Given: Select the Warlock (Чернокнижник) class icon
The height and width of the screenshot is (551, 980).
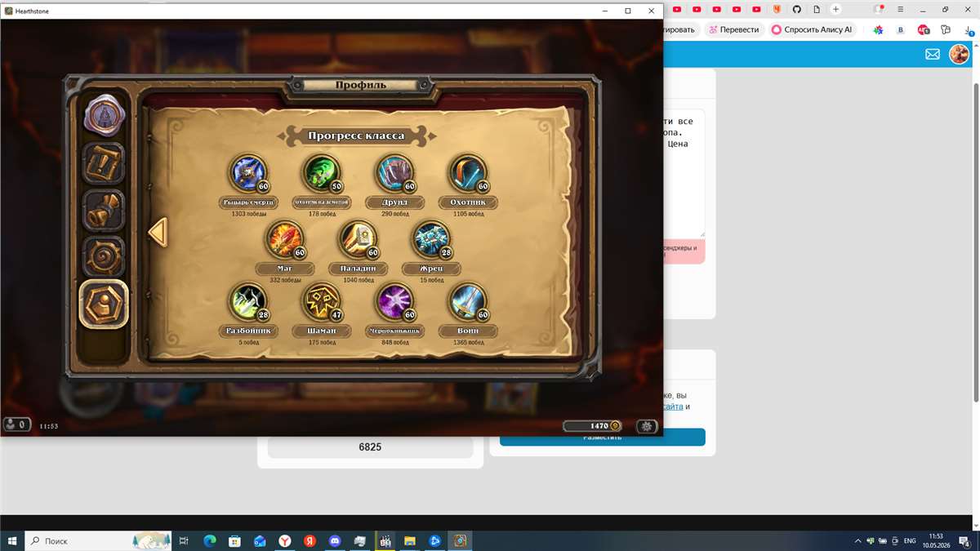Looking at the screenshot, I should click(394, 303).
